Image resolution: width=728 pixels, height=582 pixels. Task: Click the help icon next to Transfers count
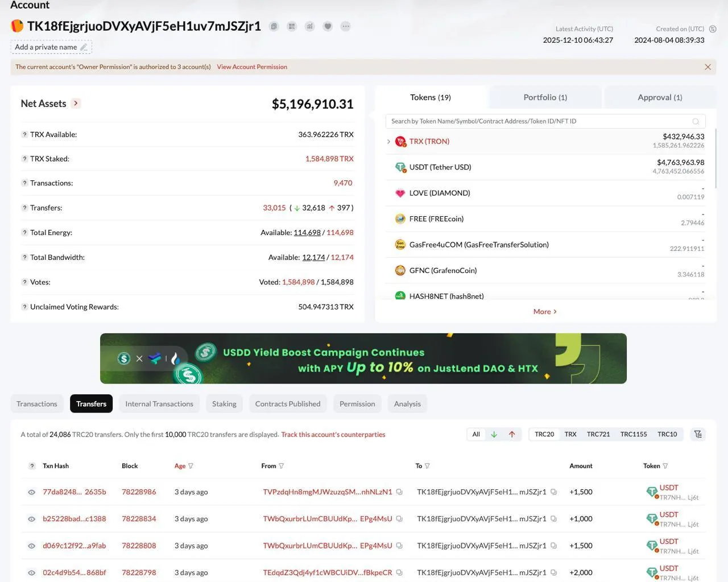click(x=24, y=208)
